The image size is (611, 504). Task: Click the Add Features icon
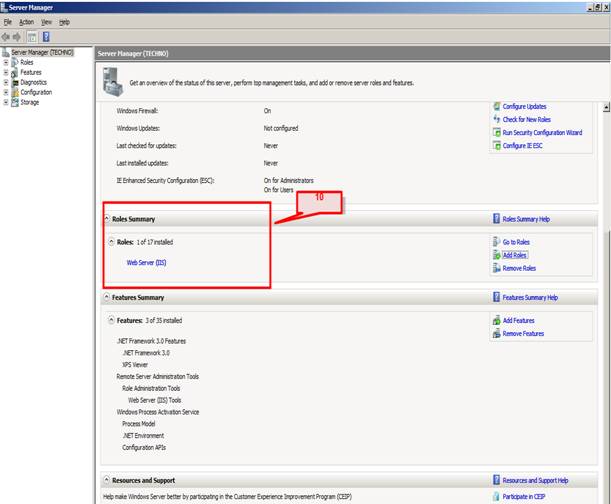click(x=496, y=320)
